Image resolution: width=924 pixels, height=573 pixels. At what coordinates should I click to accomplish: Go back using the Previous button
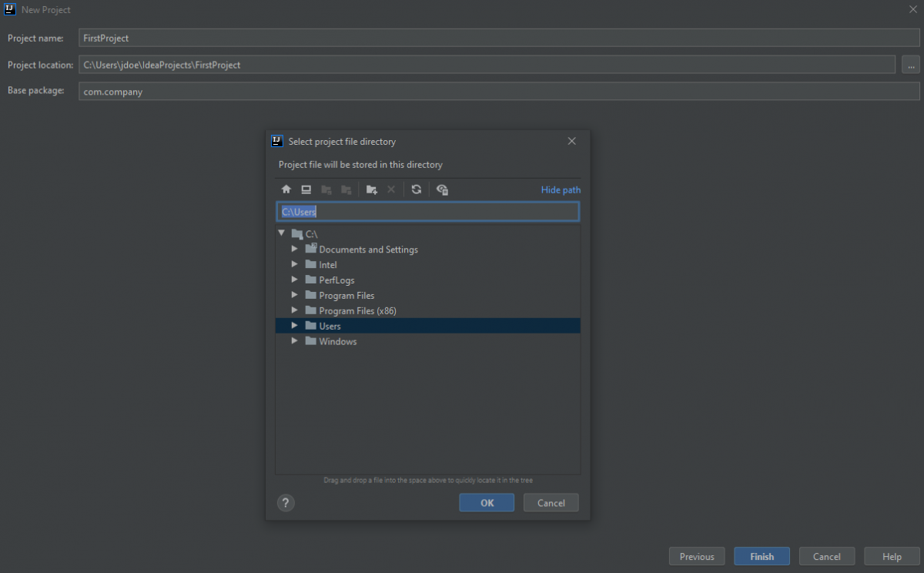[696, 555]
